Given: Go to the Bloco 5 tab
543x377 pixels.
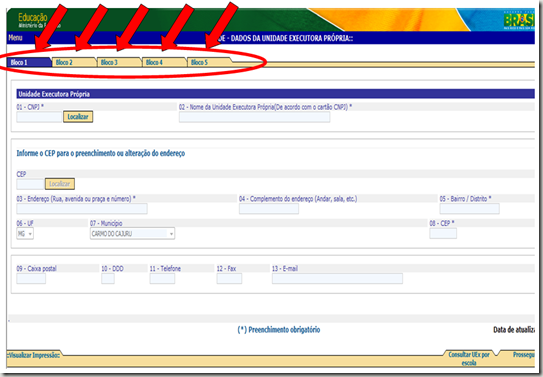Looking at the screenshot, I should tap(209, 62).
